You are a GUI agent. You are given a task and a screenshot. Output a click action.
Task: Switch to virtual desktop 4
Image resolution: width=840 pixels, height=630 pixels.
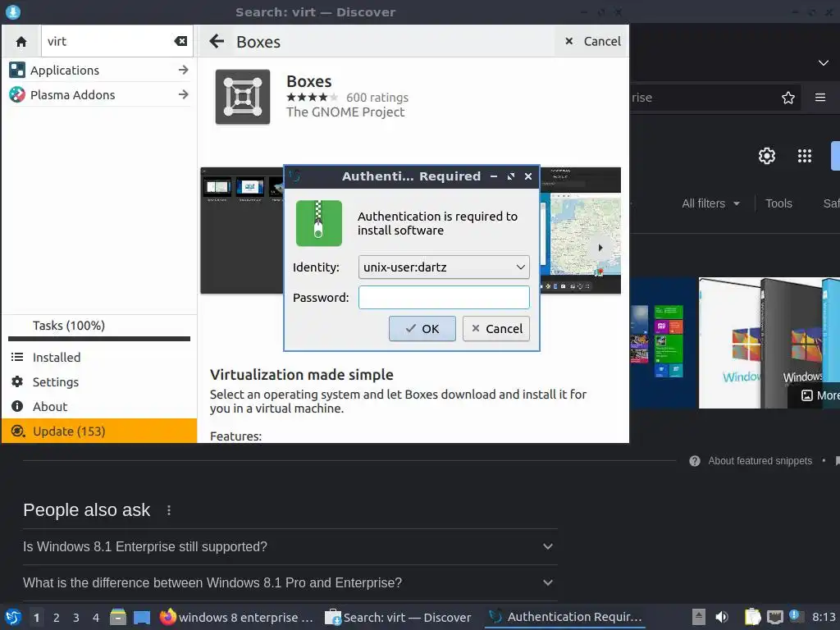(96, 618)
